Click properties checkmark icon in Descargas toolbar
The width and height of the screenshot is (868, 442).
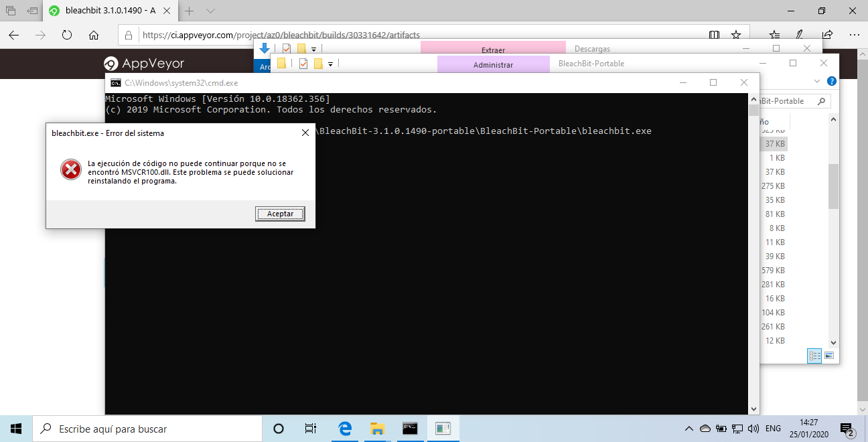(287, 48)
